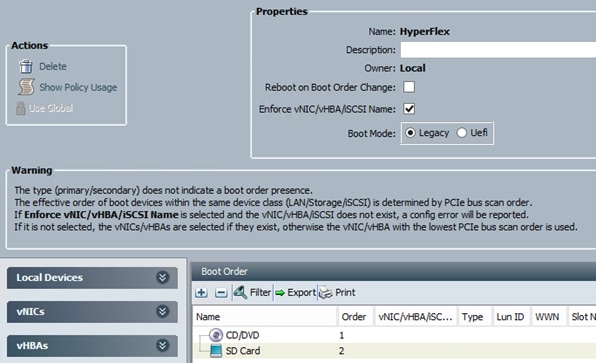Select the SD Card boot order row
This screenshot has height=363, width=596.
point(394,351)
